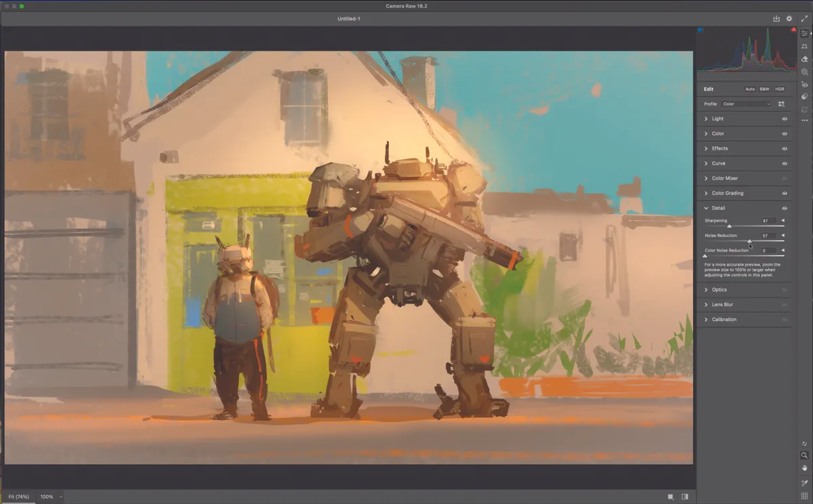This screenshot has height=504, width=813.
Task: Click the Color Noise Reduction slider handle
Action: [x=705, y=255]
